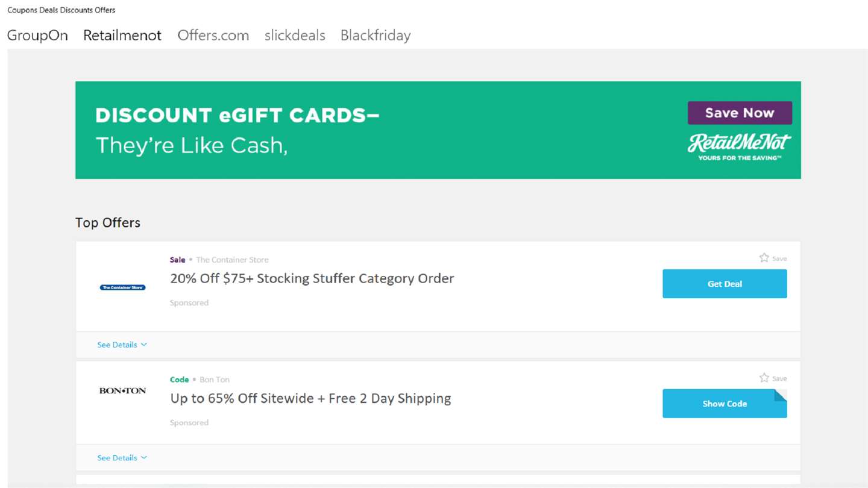Click The Container Store logo image
The image size is (868, 488).
tap(122, 287)
